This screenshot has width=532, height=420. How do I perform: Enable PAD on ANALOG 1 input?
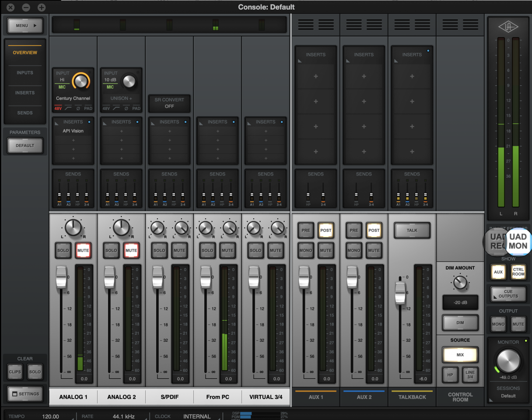(x=88, y=108)
